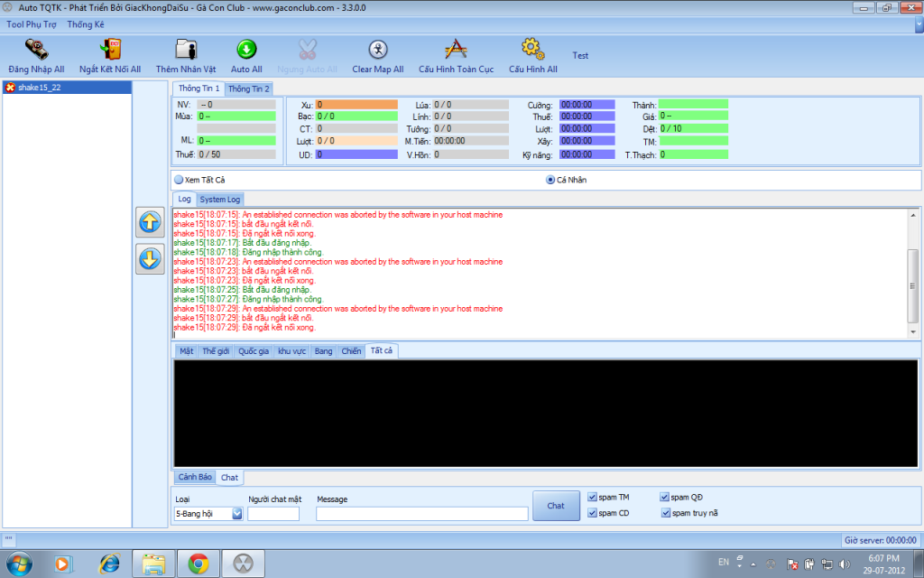Click the purple UD value bar
The image size is (924, 578).
pyautogui.click(x=356, y=154)
